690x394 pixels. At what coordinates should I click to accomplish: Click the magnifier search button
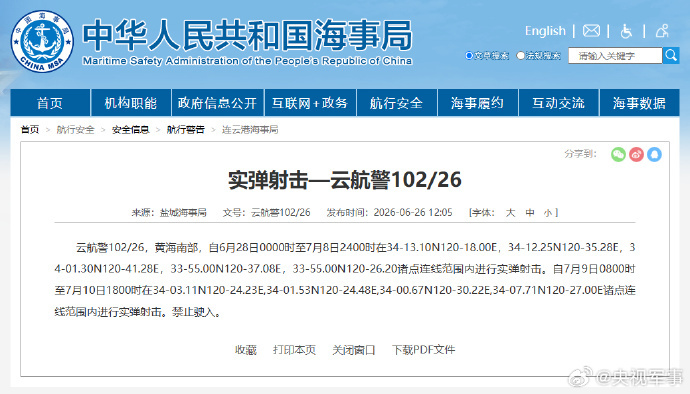point(671,55)
